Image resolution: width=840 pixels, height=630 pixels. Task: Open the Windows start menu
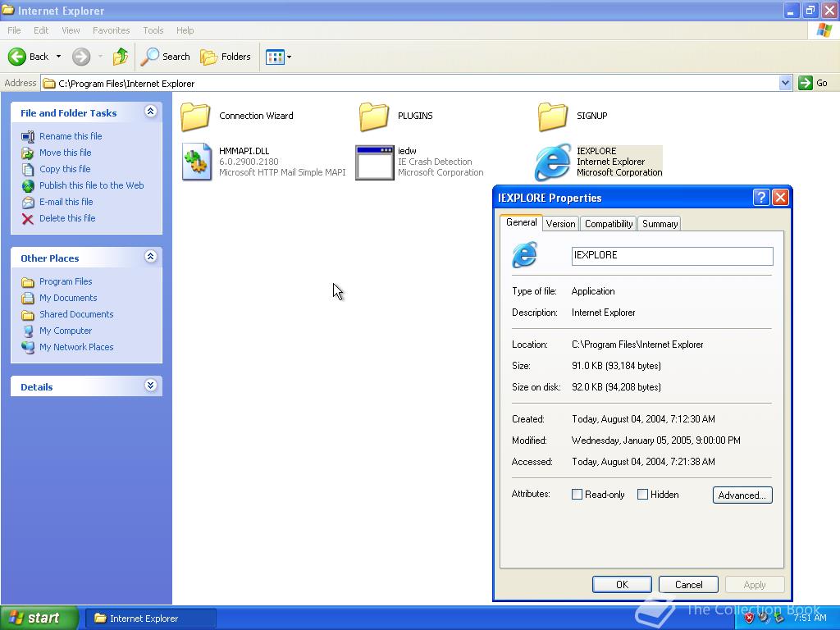(x=39, y=619)
